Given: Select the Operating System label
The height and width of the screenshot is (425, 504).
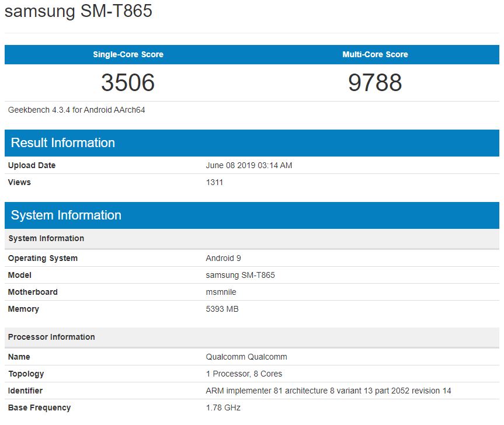Looking at the screenshot, I should (43, 258).
